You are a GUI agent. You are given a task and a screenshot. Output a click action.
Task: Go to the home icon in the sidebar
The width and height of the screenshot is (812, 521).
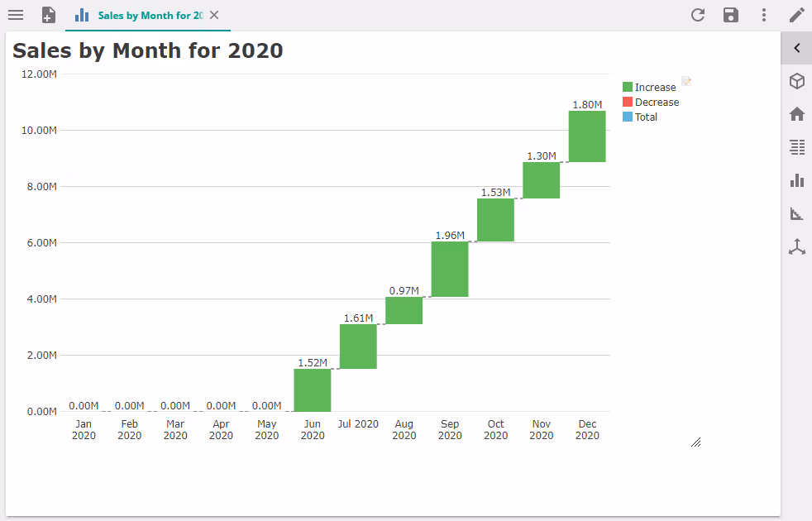[x=797, y=114]
